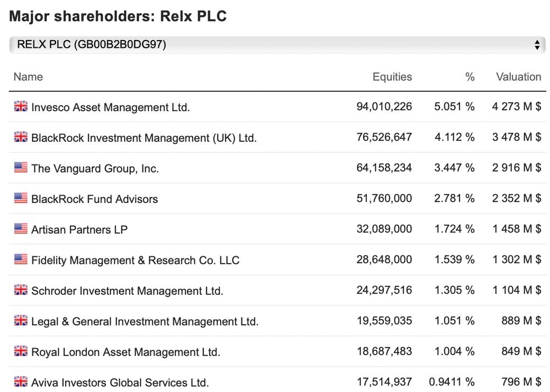Open Aviva Investors Global Services Ltd. link

(x=120, y=382)
